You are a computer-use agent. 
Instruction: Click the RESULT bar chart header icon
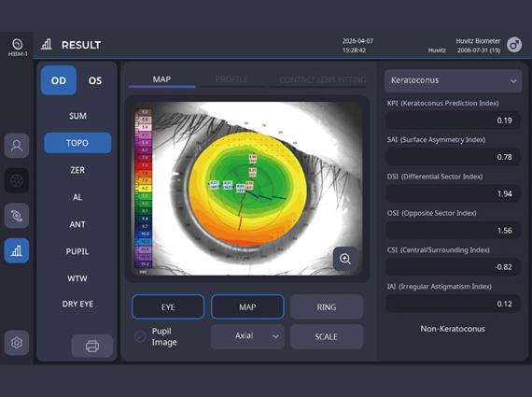(x=47, y=44)
